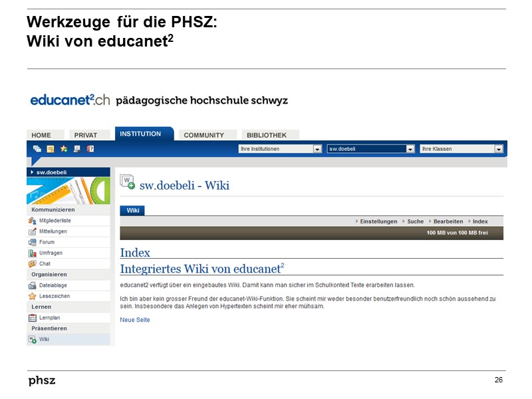This screenshot has width=532, height=399.
Task: Switch to the COMMUNITY tab
Action: pos(207,135)
